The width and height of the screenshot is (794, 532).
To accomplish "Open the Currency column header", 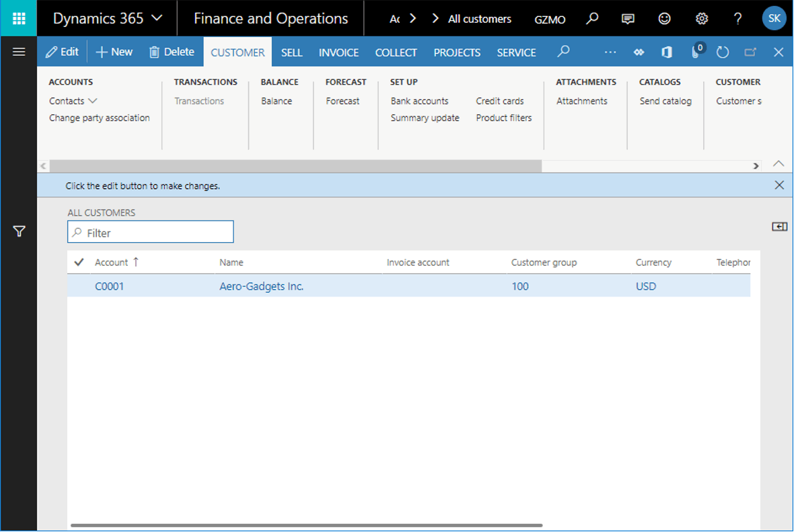I will [x=653, y=262].
